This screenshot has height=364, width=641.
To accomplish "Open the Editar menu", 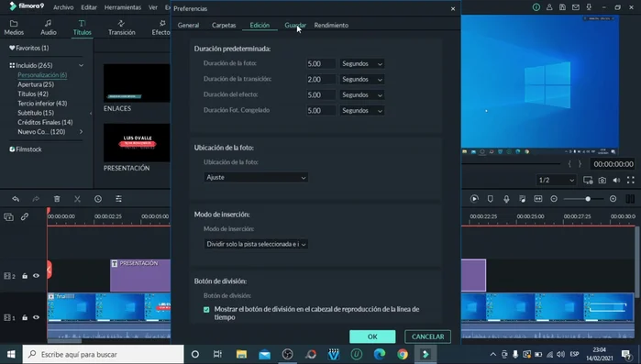I will click(x=89, y=7).
